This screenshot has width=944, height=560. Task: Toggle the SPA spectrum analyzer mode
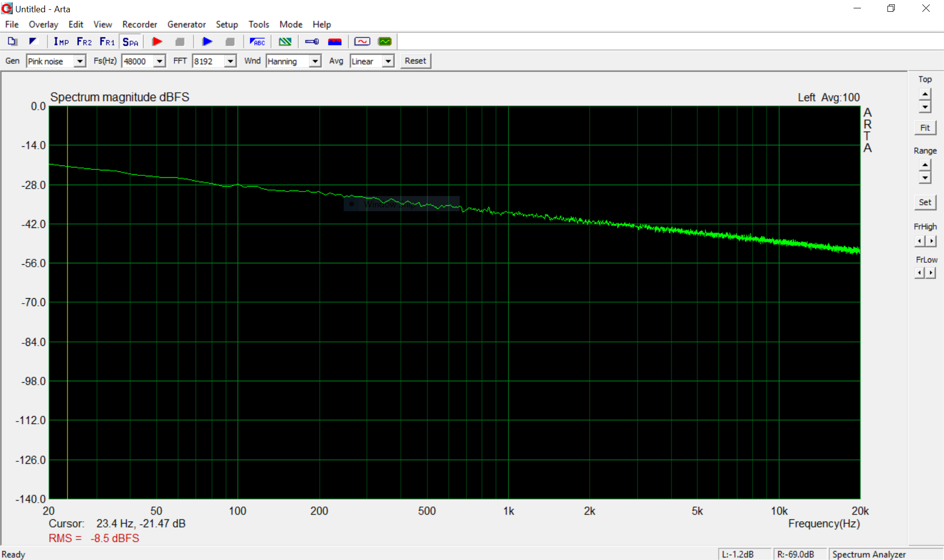(130, 42)
